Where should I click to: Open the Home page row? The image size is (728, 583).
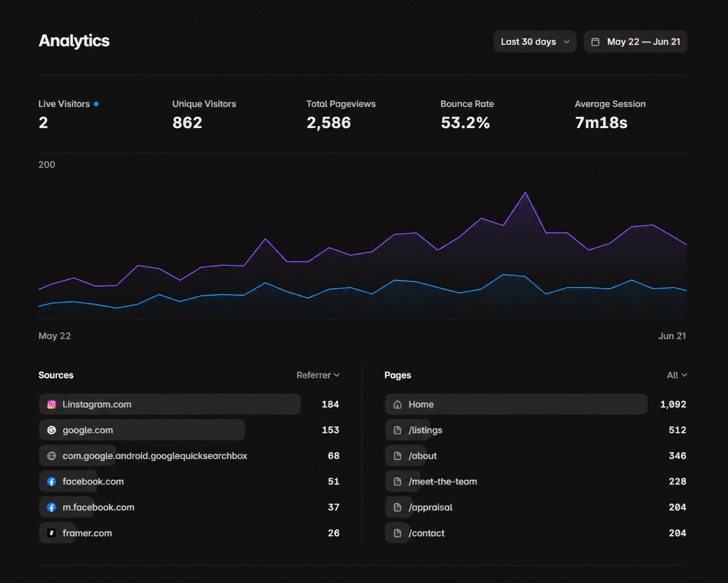(536, 404)
